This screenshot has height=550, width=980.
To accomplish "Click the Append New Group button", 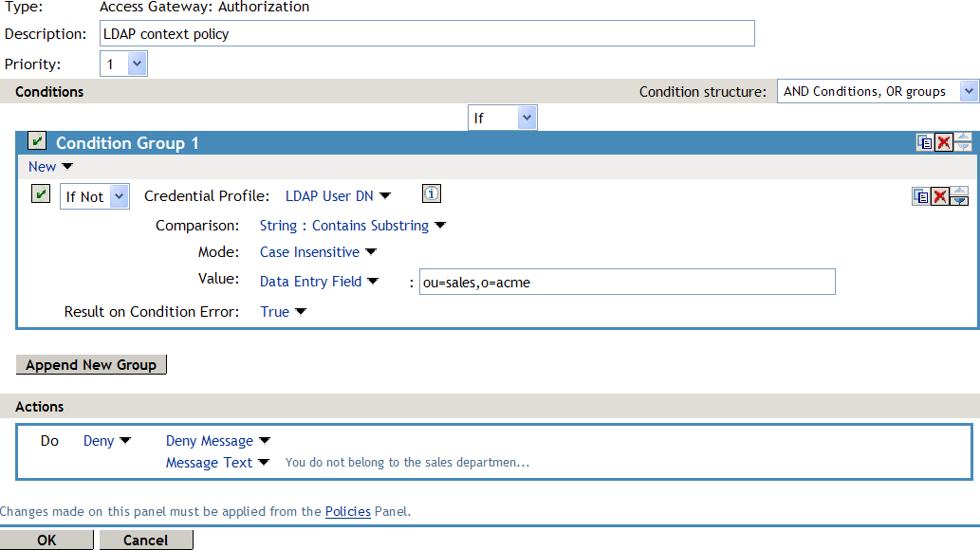I will tap(90, 364).
